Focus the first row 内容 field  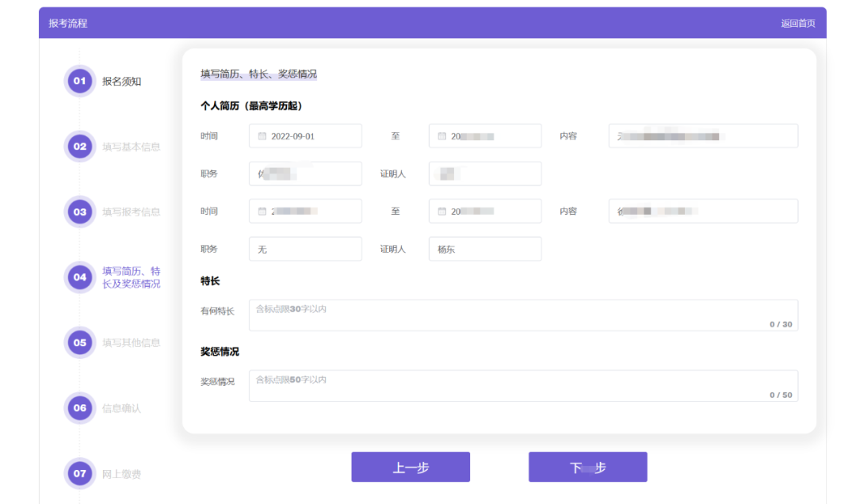pos(703,136)
